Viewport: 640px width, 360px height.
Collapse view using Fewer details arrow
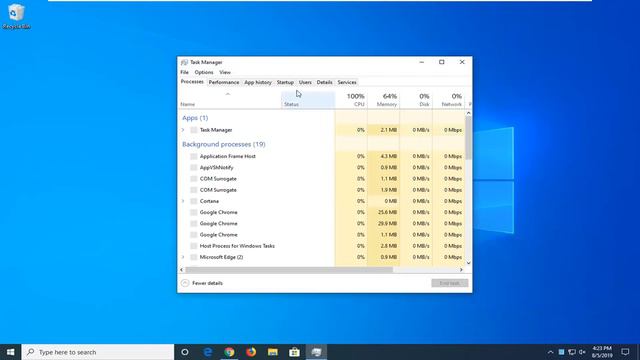click(185, 283)
